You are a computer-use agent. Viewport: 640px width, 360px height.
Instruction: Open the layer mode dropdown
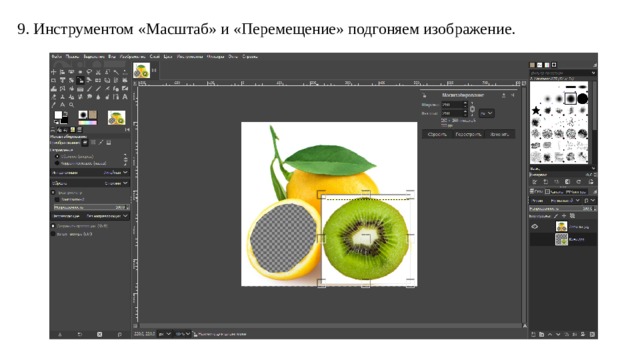click(556, 200)
